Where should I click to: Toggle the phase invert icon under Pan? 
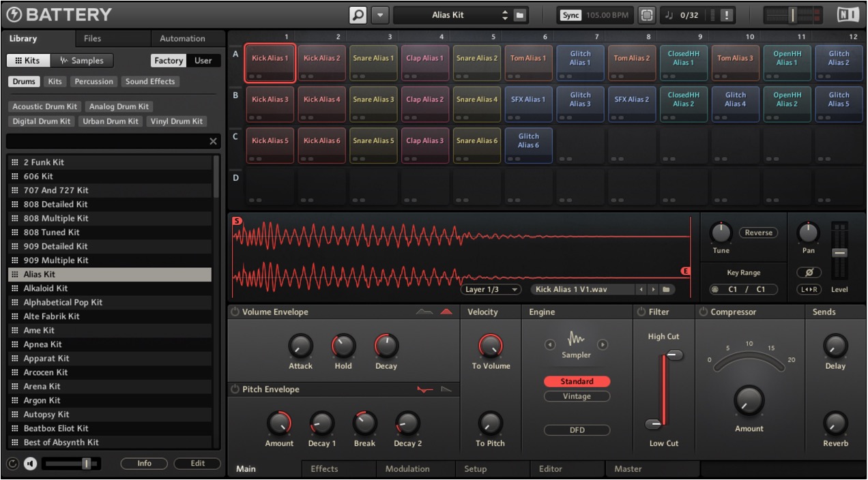point(809,272)
